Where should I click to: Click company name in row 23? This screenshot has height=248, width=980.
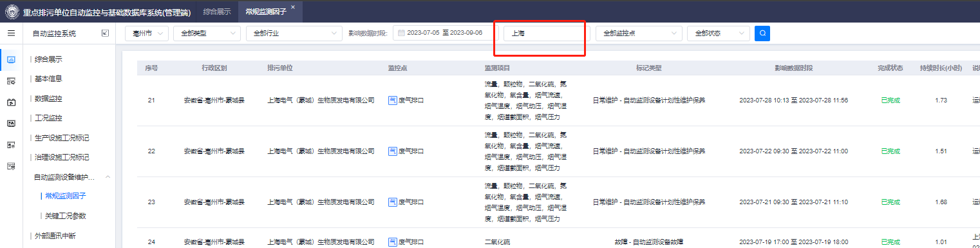(x=321, y=202)
